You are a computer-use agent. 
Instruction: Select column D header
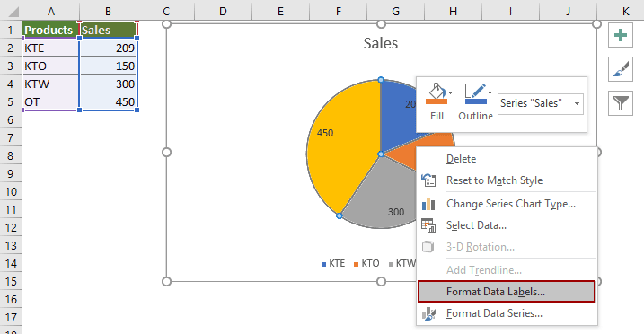click(x=223, y=11)
